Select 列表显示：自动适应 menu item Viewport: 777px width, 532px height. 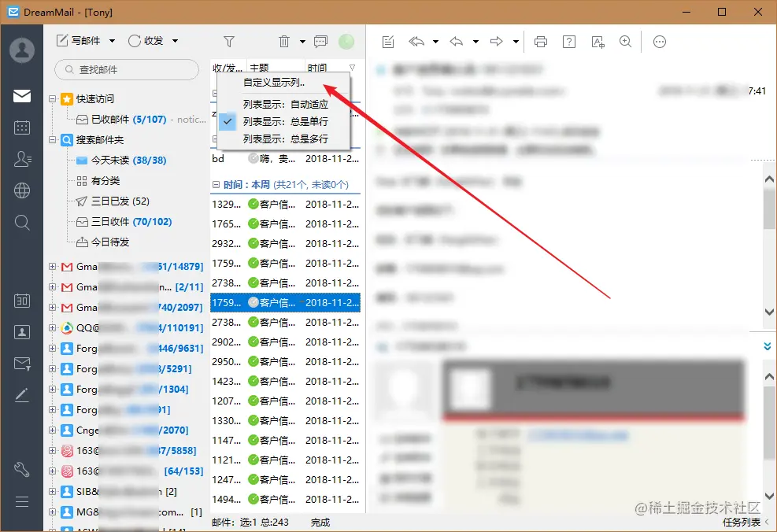coord(285,104)
